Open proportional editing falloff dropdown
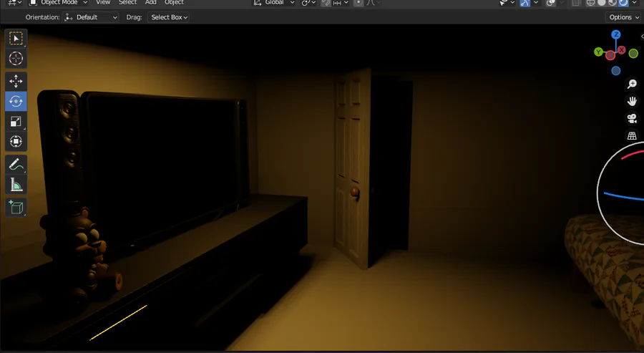 point(373,3)
